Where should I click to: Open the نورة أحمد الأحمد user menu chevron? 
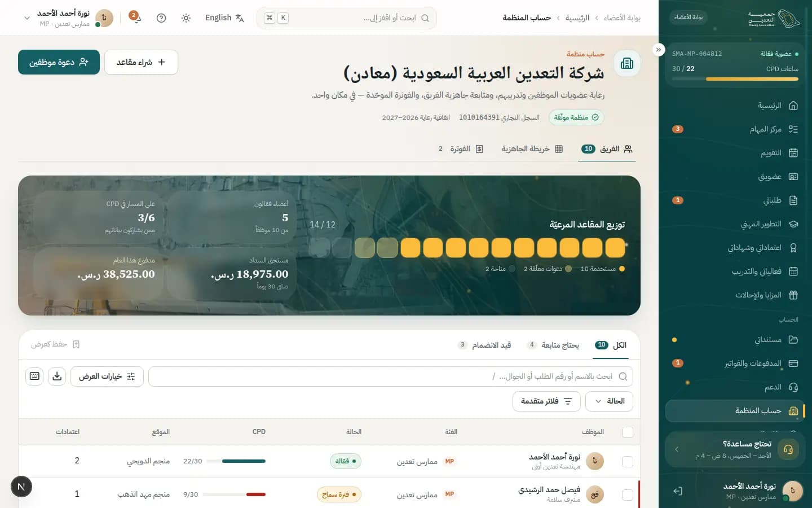point(27,18)
